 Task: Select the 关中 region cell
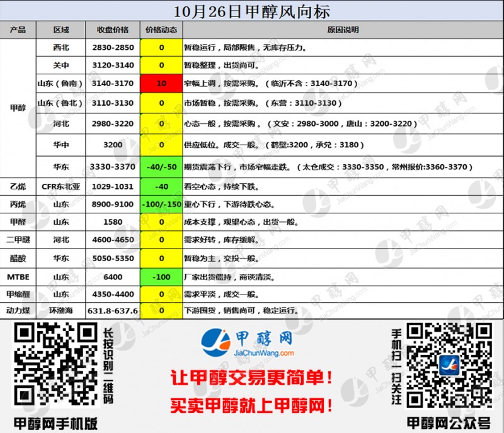61,65
